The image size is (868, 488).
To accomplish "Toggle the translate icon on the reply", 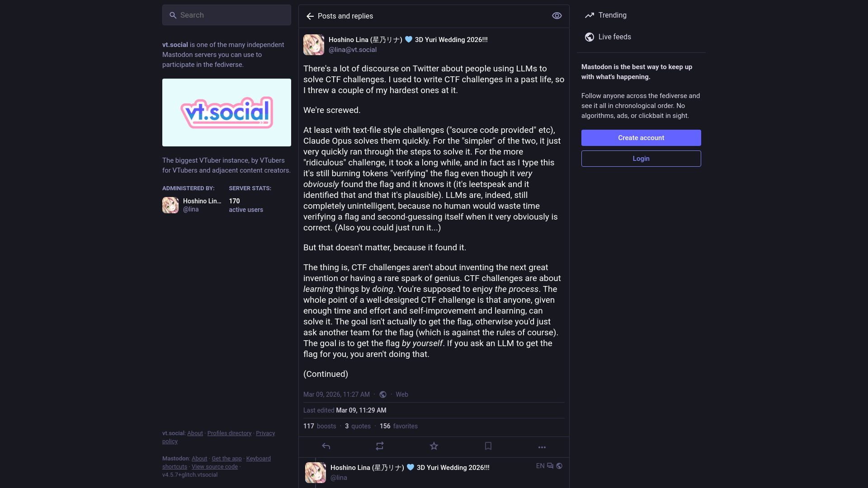I will click(549, 466).
